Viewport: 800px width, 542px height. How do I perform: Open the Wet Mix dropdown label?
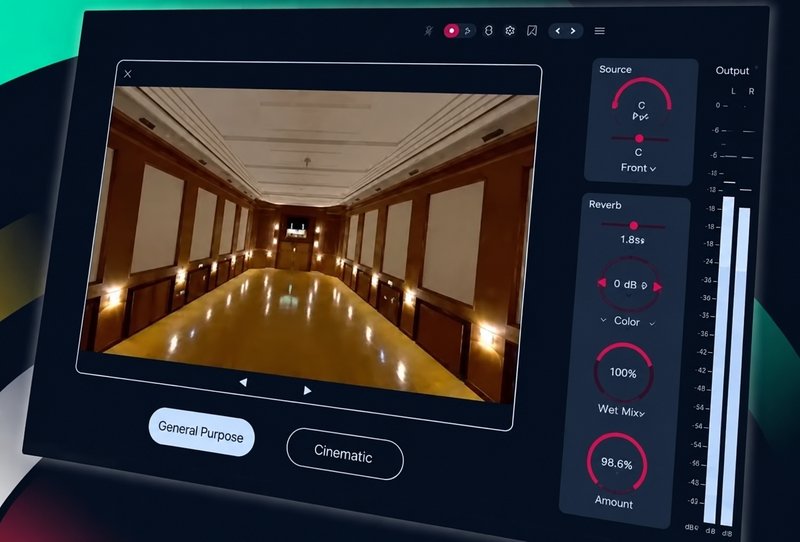pos(621,411)
